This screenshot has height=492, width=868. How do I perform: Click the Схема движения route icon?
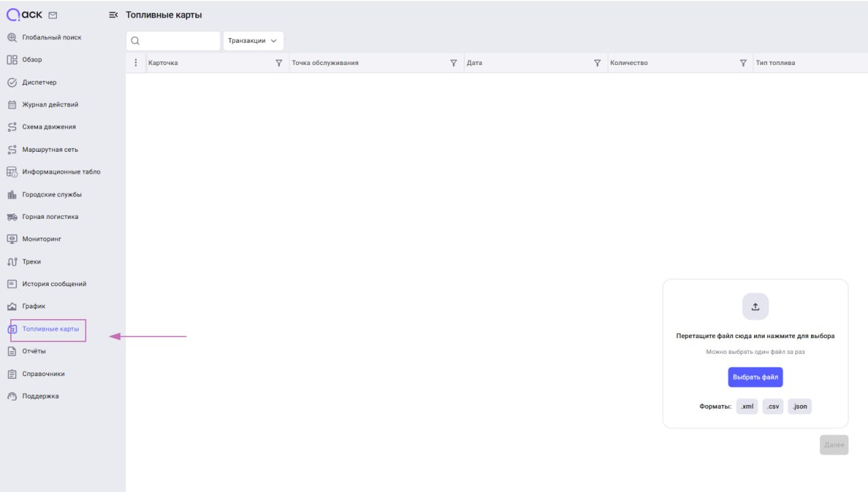pos(12,127)
